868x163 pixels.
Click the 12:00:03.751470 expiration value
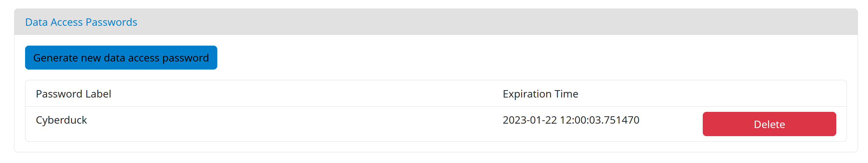[599, 120]
